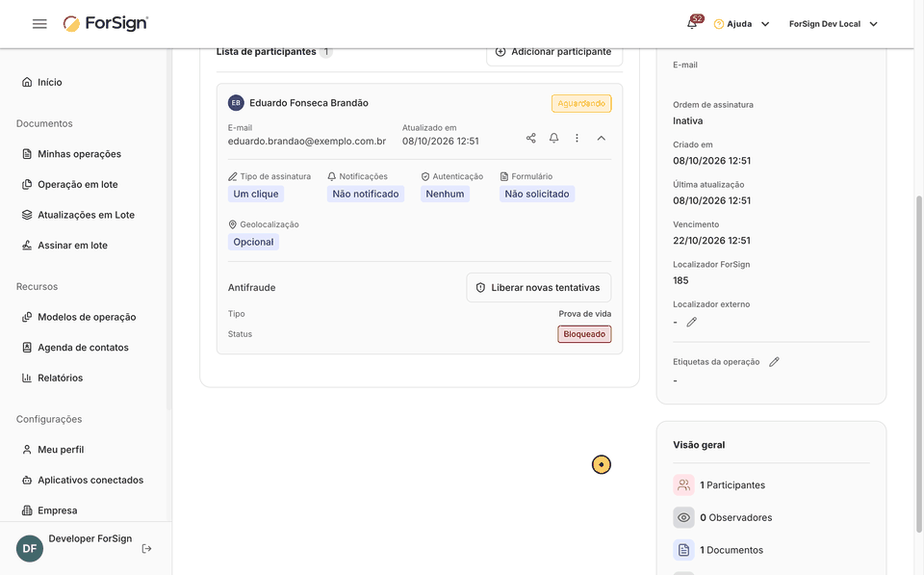Share Eduardo Fonseca Brandão's signing link

click(531, 138)
